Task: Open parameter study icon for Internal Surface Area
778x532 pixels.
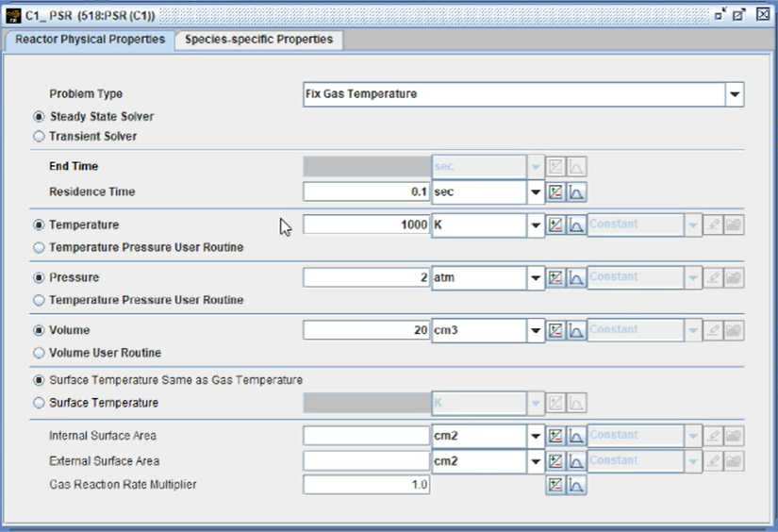Action: (555, 436)
